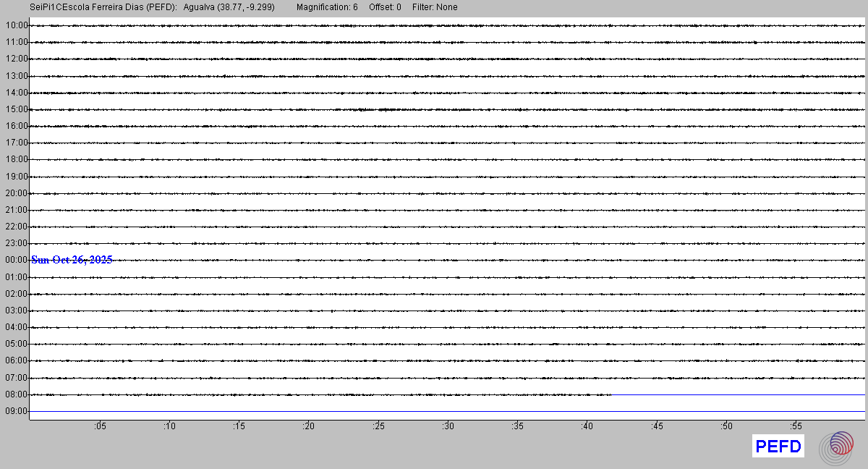Click the SeiPi1CEscola Ferreira Dias station title

tap(103, 7)
